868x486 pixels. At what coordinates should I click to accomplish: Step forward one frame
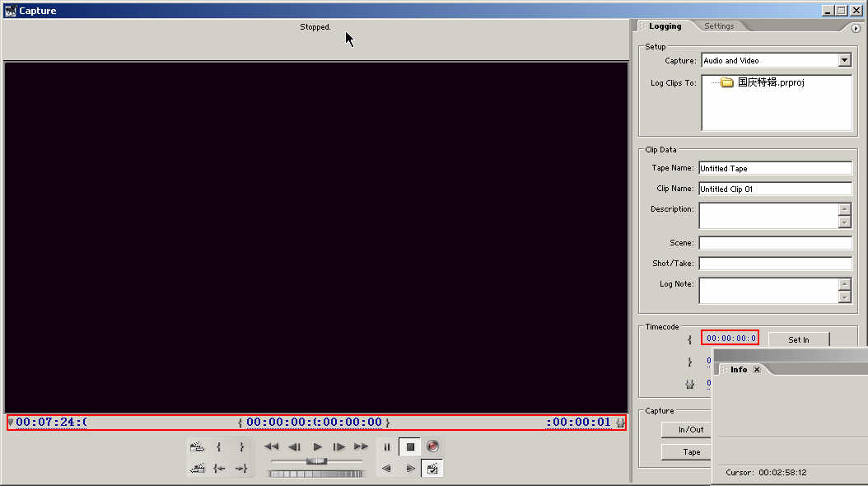[x=338, y=446]
